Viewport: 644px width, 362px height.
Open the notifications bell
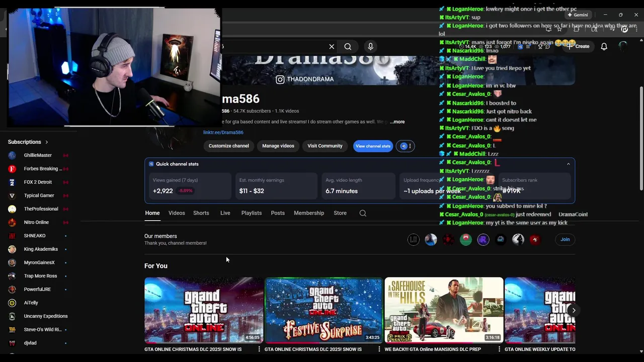(604, 46)
